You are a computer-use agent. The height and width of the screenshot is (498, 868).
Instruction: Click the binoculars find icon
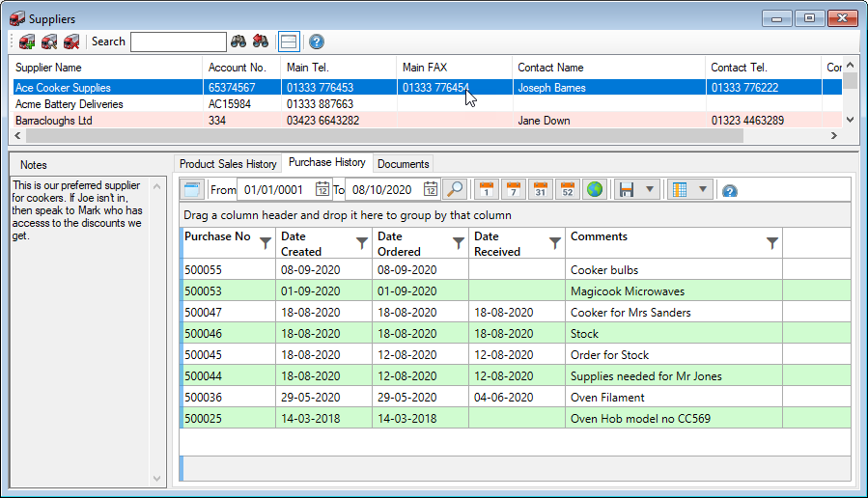tap(238, 41)
